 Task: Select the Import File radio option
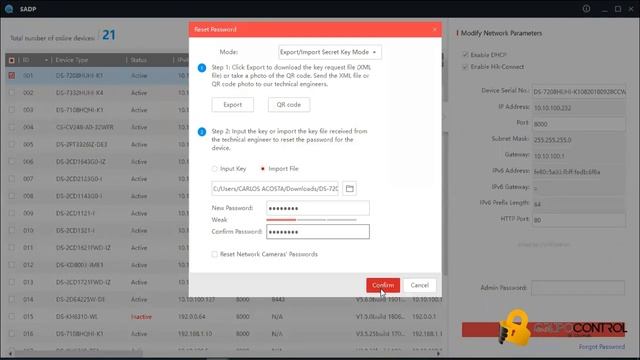(262, 169)
